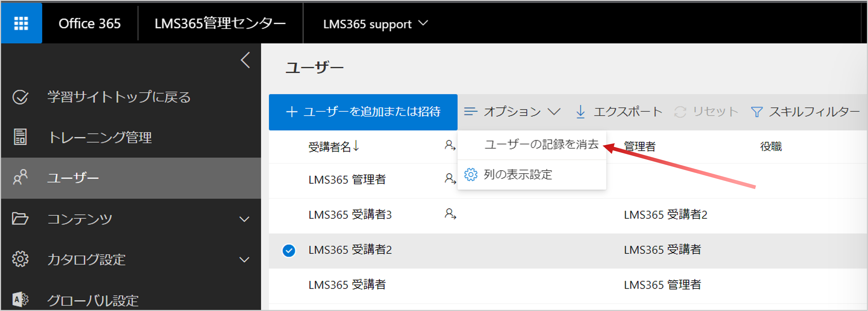The width and height of the screenshot is (868, 311).
Task: Click ユーザーを追加または招待 button
Action: pos(363,112)
